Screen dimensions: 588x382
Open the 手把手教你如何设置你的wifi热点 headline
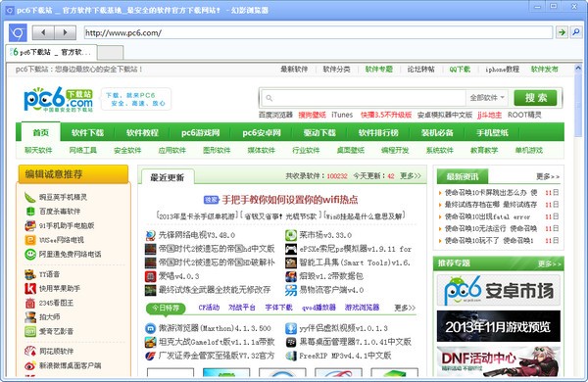point(290,200)
